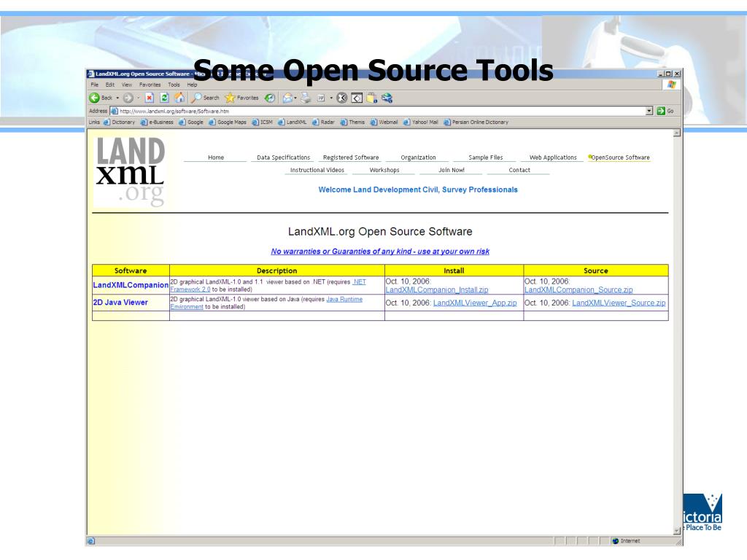The height and width of the screenshot is (560, 747).
Task: Click the yellow bag research icon
Action: pos(371,98)
